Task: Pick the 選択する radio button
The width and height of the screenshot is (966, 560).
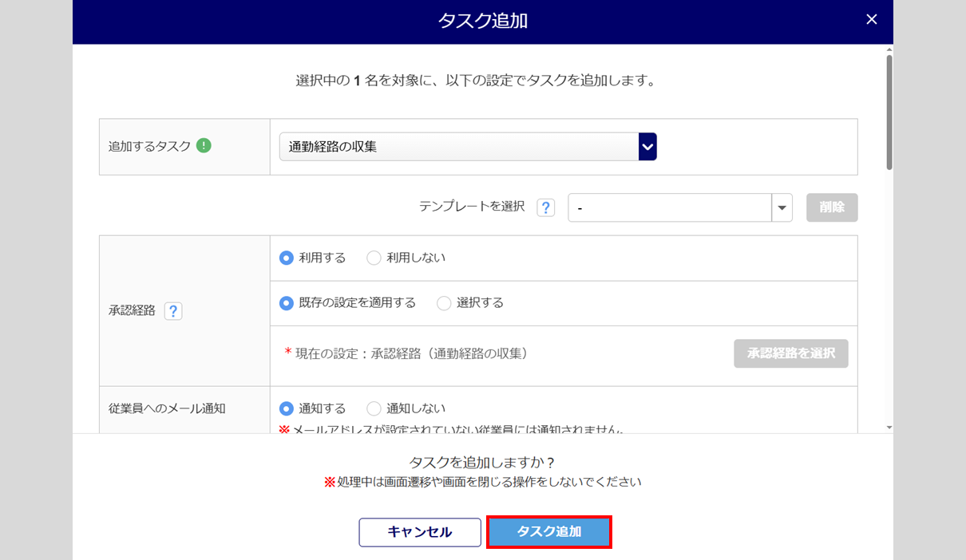Action: pos(444,303)
